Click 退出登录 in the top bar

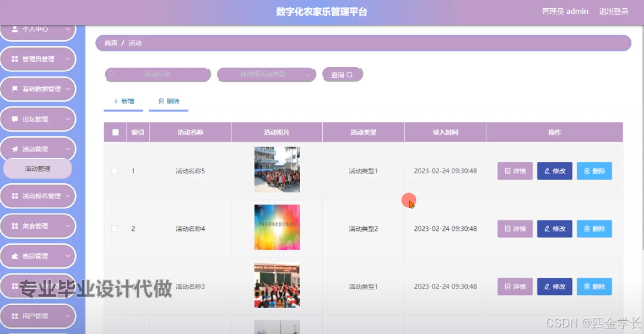point(614,10)
